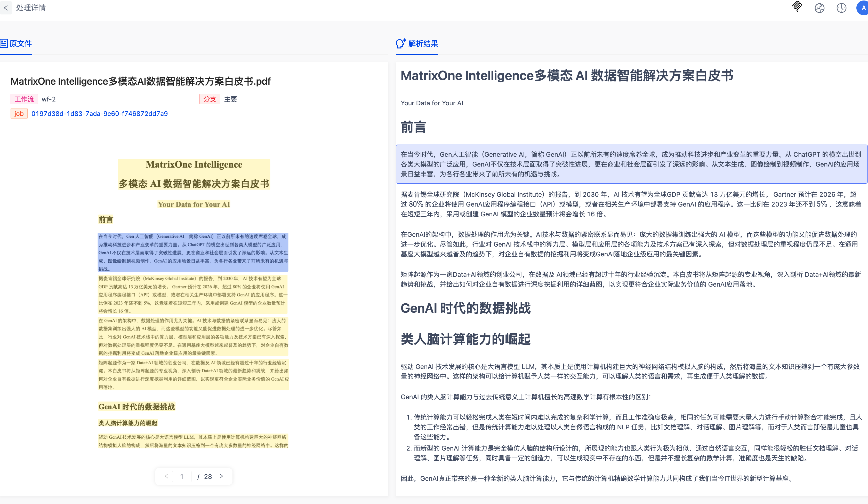
Task: Switch to the 原文件 tab
Action: [20, 44]
